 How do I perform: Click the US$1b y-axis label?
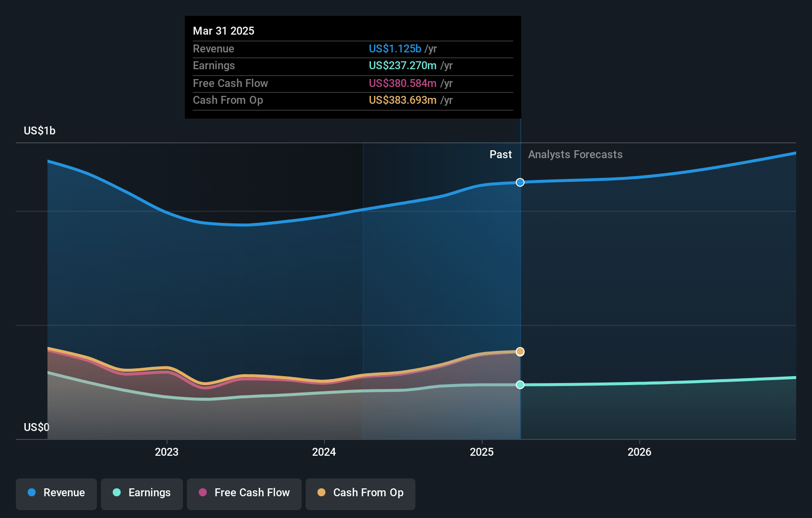(x=40, y=130)
